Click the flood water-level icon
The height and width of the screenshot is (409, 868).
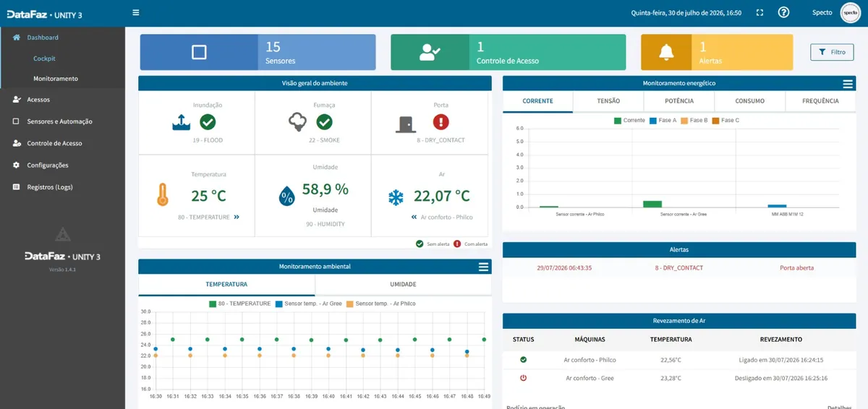[181, 122]
